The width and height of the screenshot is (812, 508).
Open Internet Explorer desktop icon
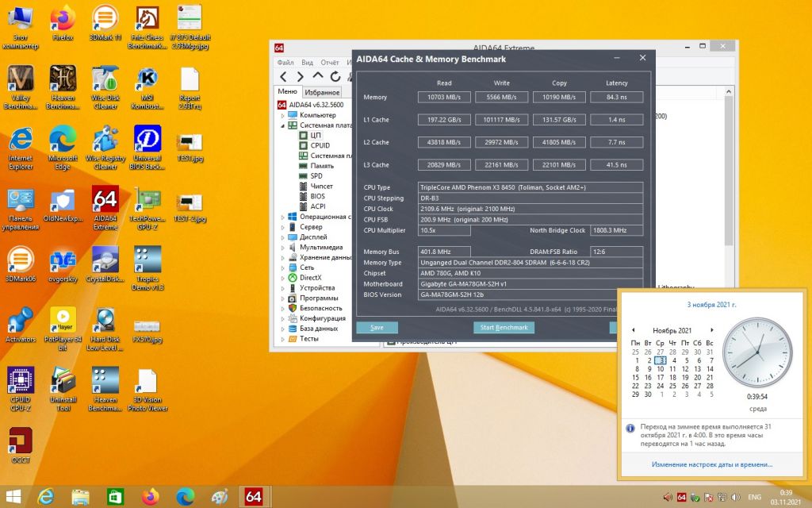(21, 148)
